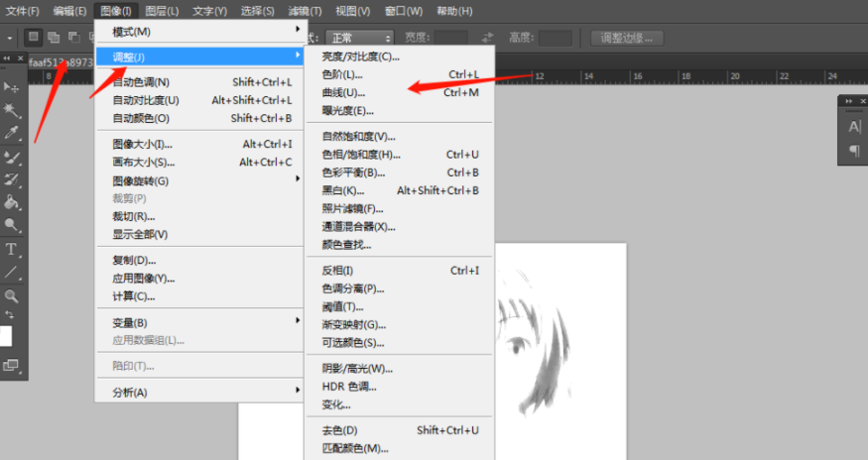Expand the 模式(M) submenu arrow
This screenshot has width=868, height=460.
(x=298, y=30)
